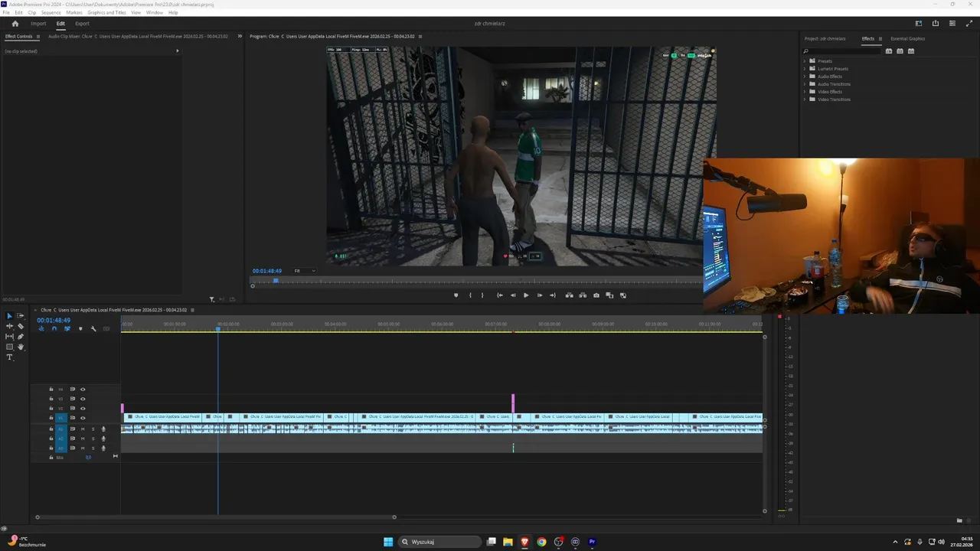
Task: Open the Fit zoom level dropdown
Action: coord(305,271)
